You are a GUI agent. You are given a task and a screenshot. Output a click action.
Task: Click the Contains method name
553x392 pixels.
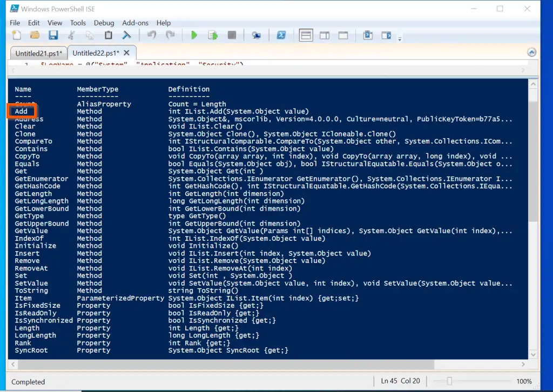click(31, 149)
